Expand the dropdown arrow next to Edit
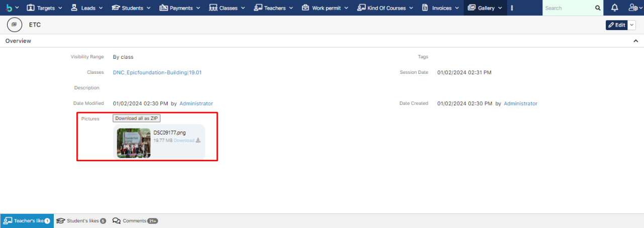 pos(632,25)
